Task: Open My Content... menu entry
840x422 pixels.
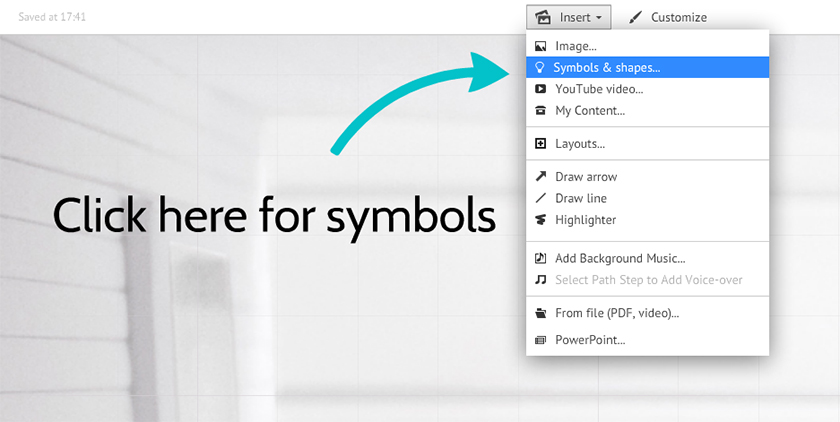Action: [x=647, y=111]
